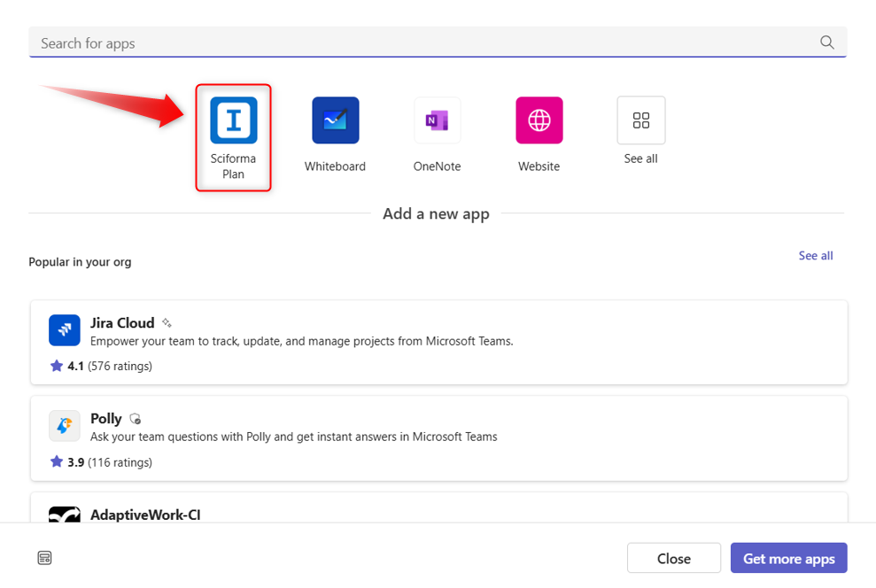Image resolution: width=876 pixels, height=588 pixels.
Task: Open the manage apps icon at bottom left
Action: pyautogui.click(x=45, y=558)
